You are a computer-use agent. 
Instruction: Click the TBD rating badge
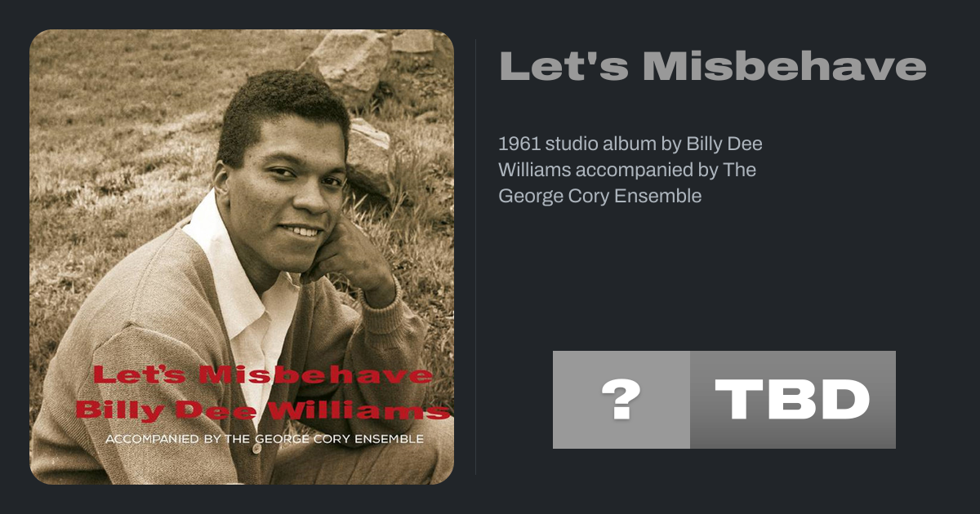tap(792, 400)
